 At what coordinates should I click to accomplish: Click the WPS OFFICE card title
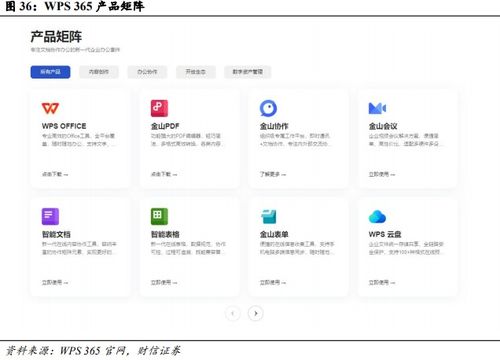64,126
